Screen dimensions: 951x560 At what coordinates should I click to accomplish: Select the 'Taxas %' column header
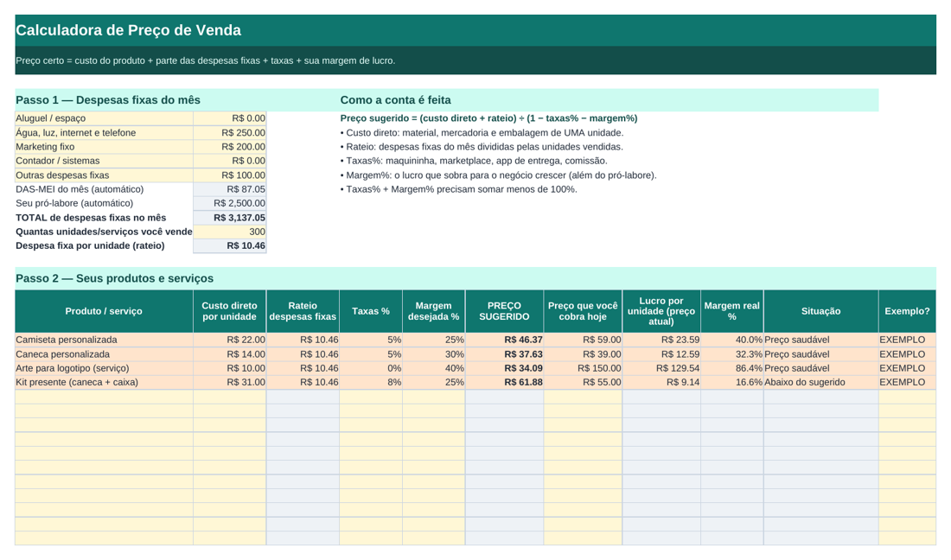pyautogui.click(x=371, y=311)
